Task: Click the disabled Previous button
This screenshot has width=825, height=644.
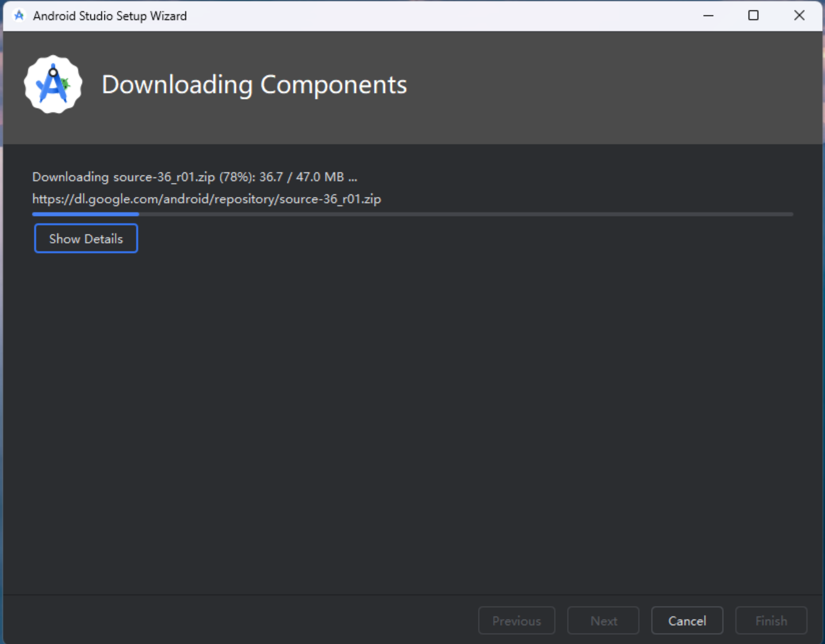Action: (517, 620)
